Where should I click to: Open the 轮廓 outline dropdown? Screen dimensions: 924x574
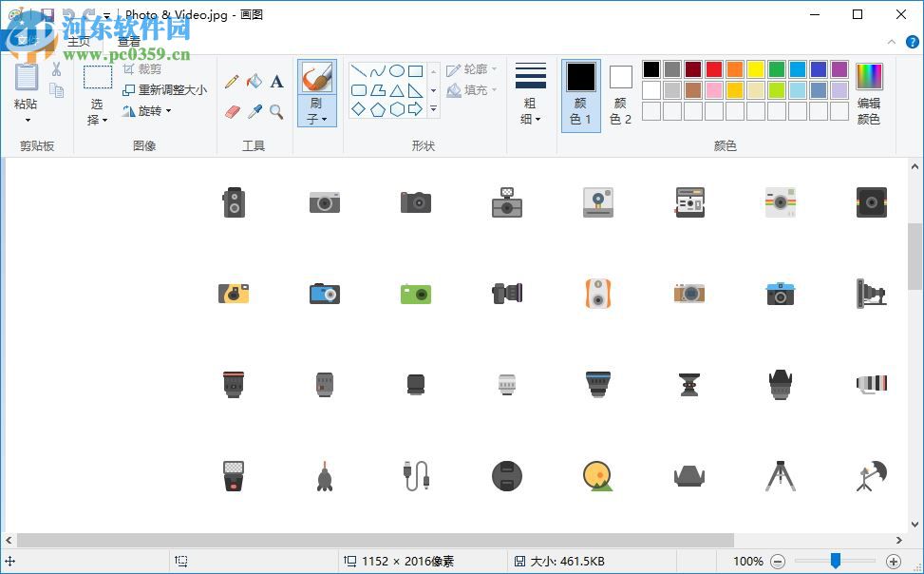coord(472,68)
